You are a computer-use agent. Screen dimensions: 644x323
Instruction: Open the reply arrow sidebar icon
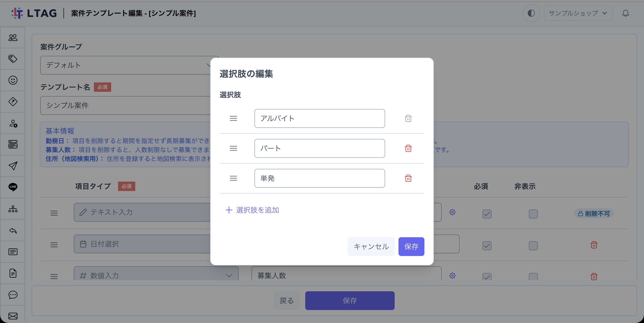pyautogui.click(x=13, y=230)
